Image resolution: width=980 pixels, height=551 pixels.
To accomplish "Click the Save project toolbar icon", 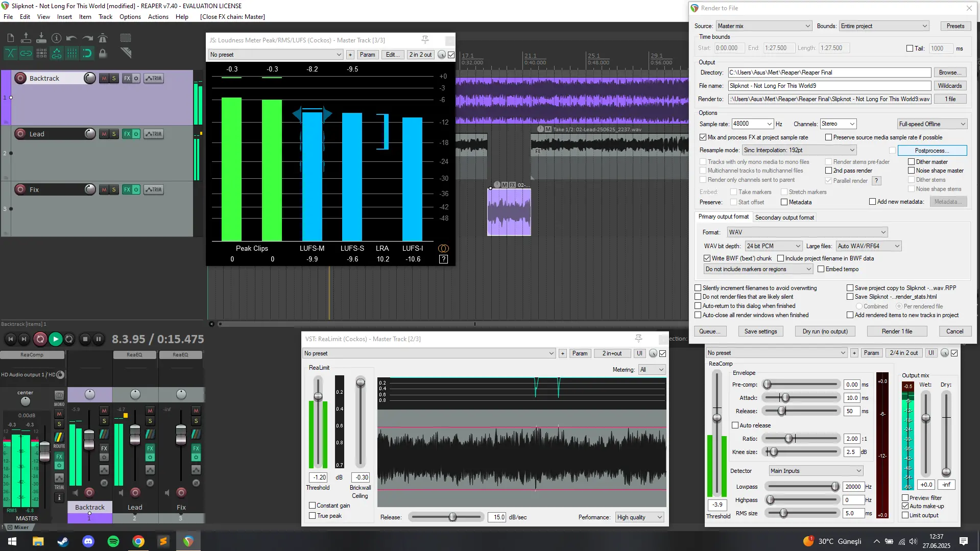I will (x=41, y=38).
